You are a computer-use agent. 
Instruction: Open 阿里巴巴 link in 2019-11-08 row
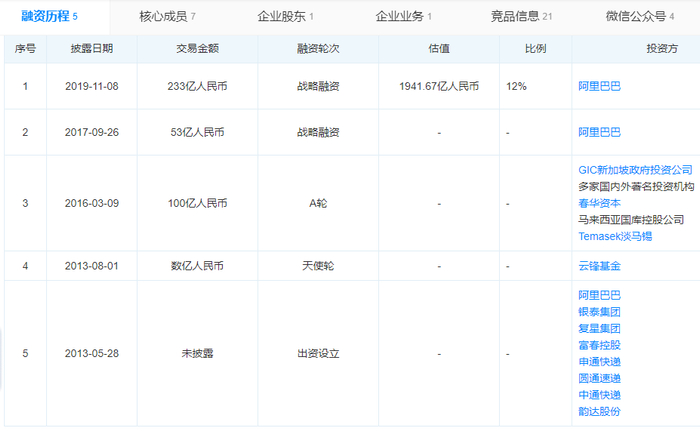pyautogui.click(x=599, y=86)
